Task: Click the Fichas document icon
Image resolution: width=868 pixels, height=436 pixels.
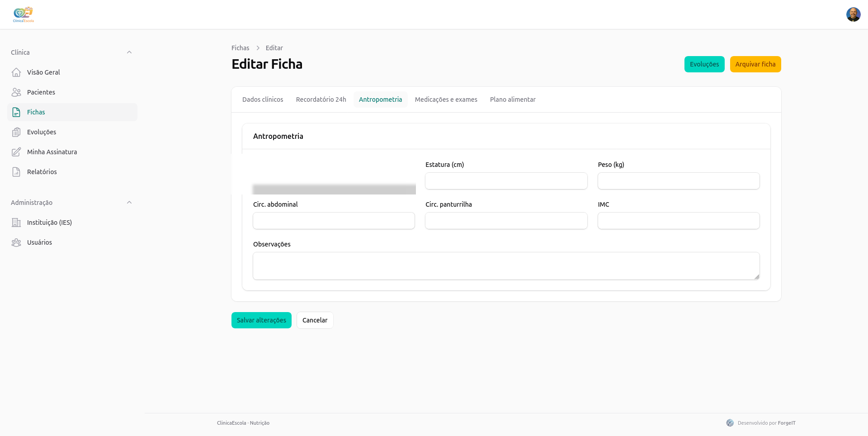Action: (16, 112)
